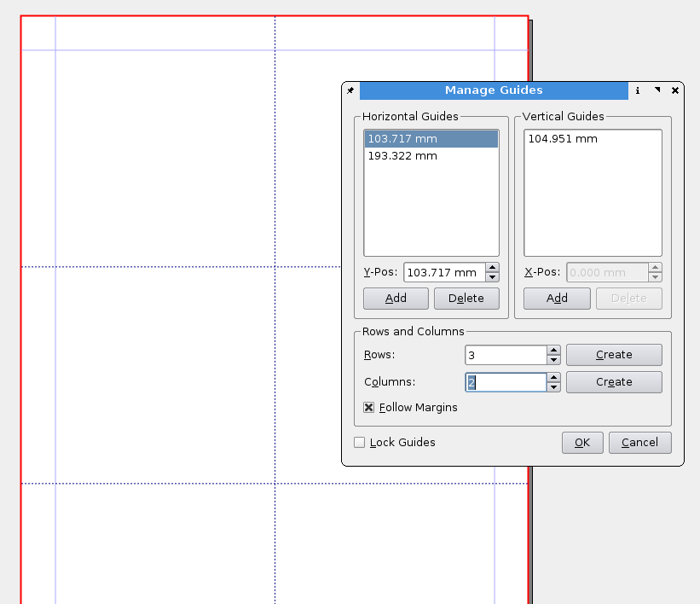This screenshot has height=604, width=700.
Task: Decrease the Columns count with the down arrow
Action: (553, 386)
